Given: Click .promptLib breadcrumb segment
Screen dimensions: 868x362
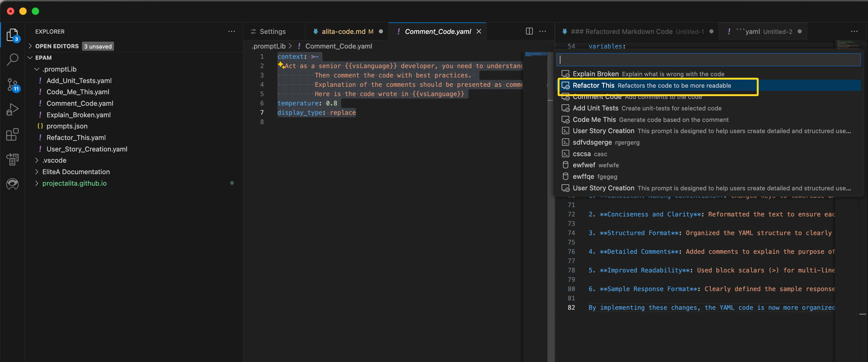Looking at the screenshot, I should [x=268, y=46].
